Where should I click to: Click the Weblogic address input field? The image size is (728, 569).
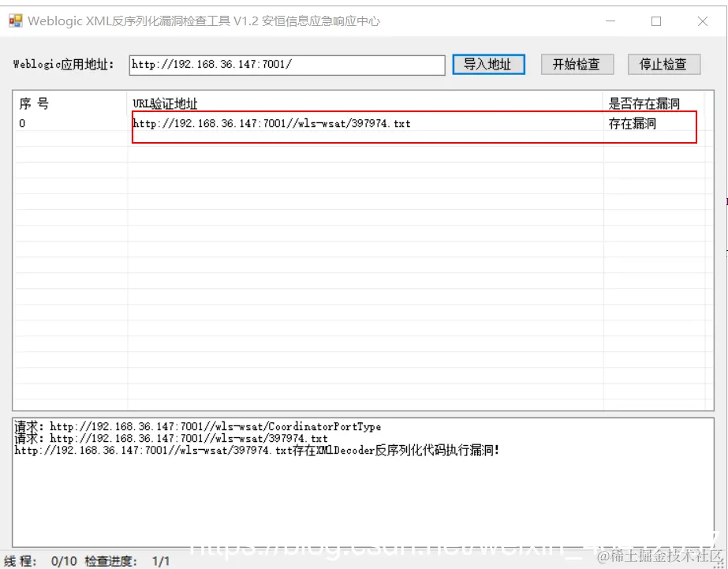[287, 65]
